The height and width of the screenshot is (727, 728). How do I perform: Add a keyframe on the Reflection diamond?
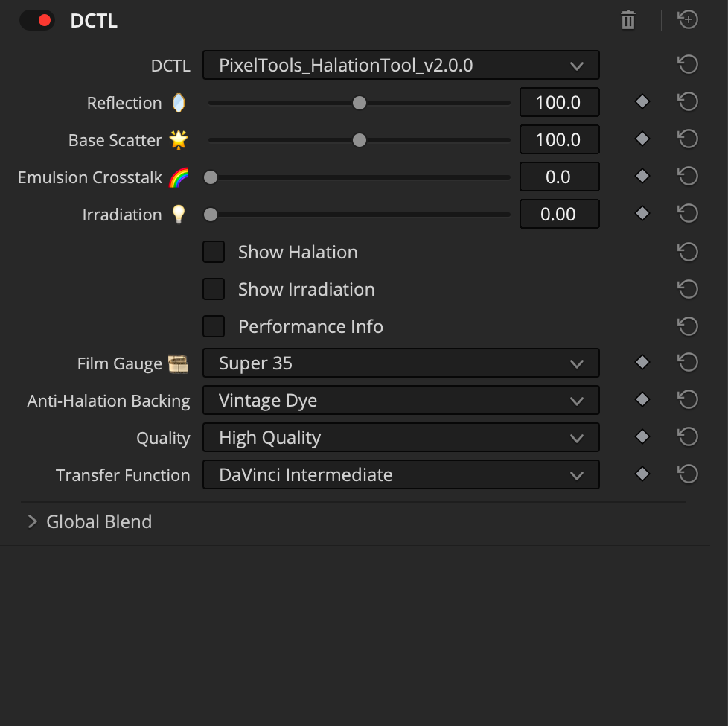point(642,101)
